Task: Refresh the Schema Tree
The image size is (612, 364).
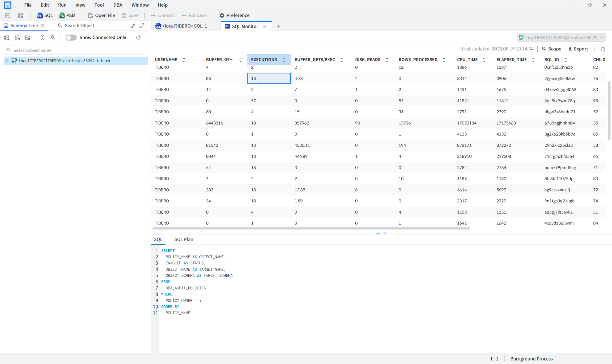Action: click(x=138, y=37)
